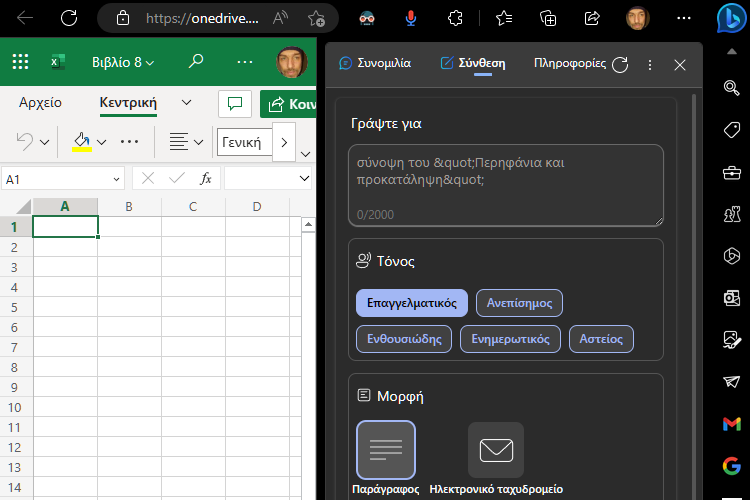Screen dimensions: 750x500
Task: Click the text alignment icon
Action: (x=179, y=142)
